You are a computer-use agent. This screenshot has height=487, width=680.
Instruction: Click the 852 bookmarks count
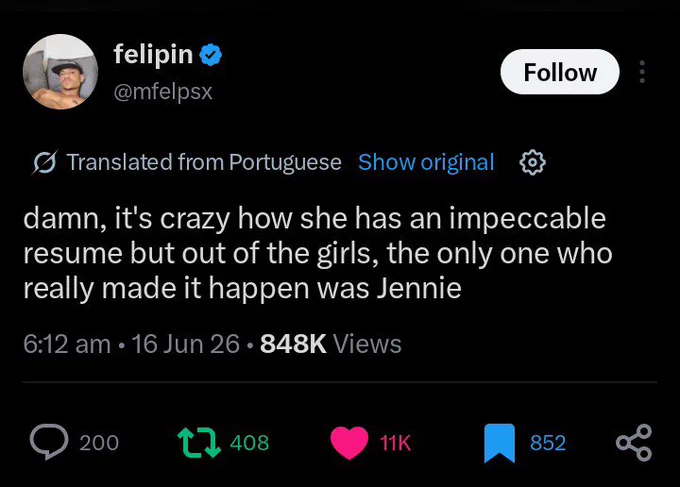pyautogui.click(x=548, y=443)
